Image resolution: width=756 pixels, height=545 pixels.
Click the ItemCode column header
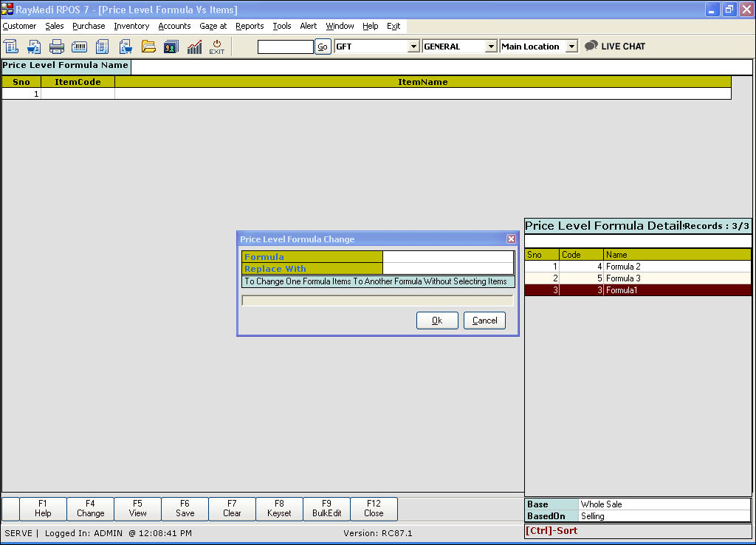[78, 82]
